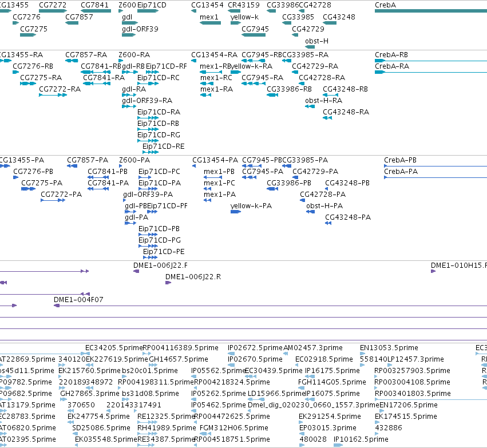Select the CG42728 gene label
487x448 pixels.
(315, 5)
